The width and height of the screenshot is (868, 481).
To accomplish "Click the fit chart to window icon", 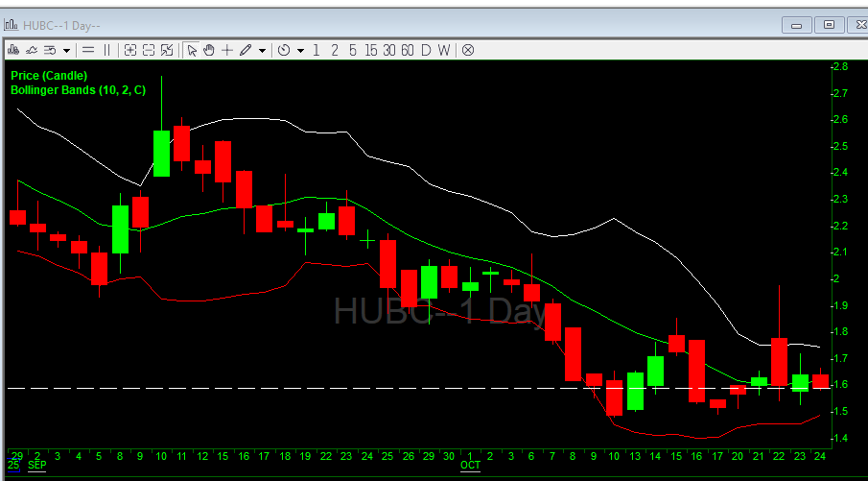I will click(168, 50).
